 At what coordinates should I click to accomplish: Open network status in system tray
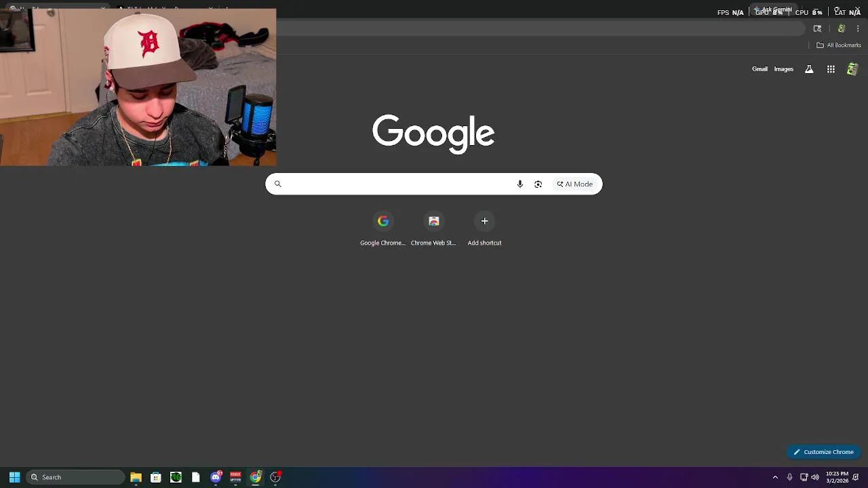(x=804, y=477)
